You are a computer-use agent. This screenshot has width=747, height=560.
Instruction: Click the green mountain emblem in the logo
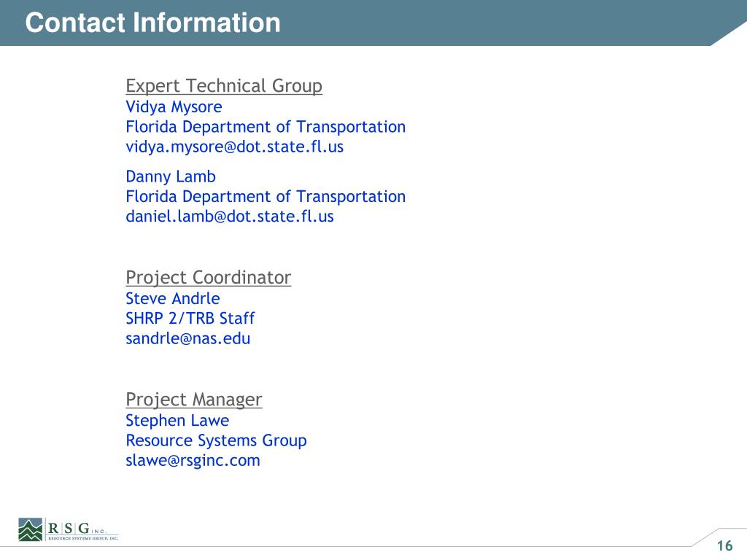point(31,529)
